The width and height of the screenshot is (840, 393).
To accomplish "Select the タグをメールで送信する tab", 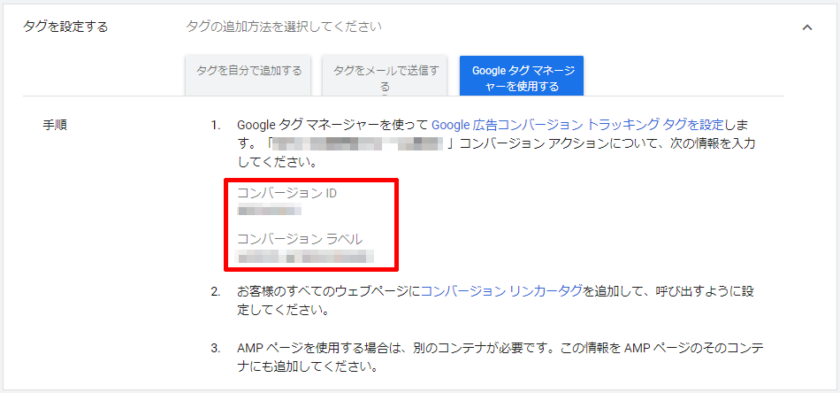I will coord(385,75).
